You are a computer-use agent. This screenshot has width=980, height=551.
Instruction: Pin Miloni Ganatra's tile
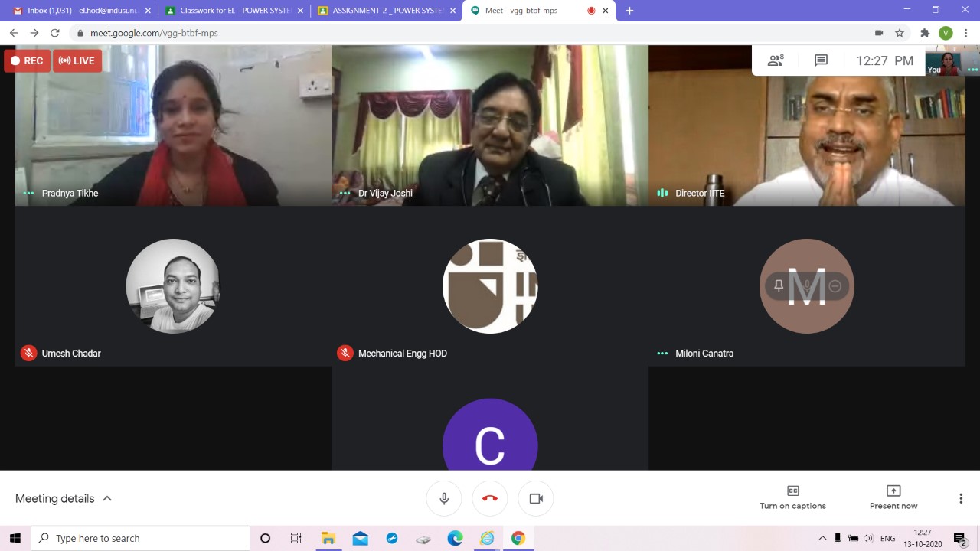click(779, 285)
